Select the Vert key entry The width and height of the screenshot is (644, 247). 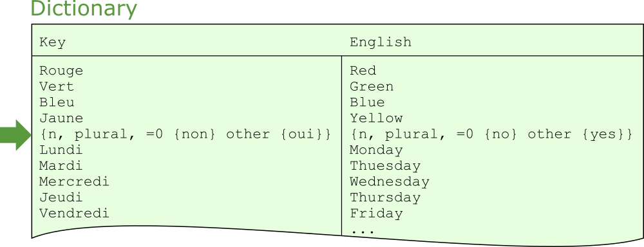click(57, 87)
